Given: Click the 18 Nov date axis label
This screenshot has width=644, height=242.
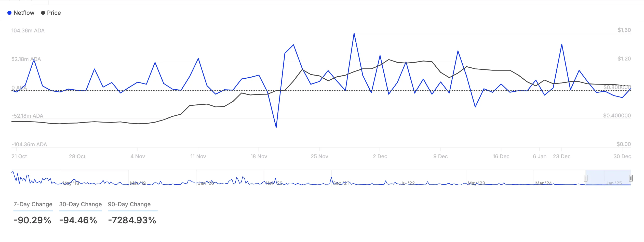Looking at the screenshot, I should [x=259, y=156].
